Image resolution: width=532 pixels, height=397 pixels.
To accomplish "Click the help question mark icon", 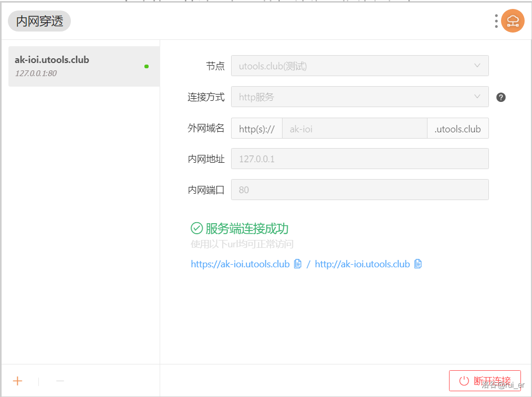I will [501, 97].
